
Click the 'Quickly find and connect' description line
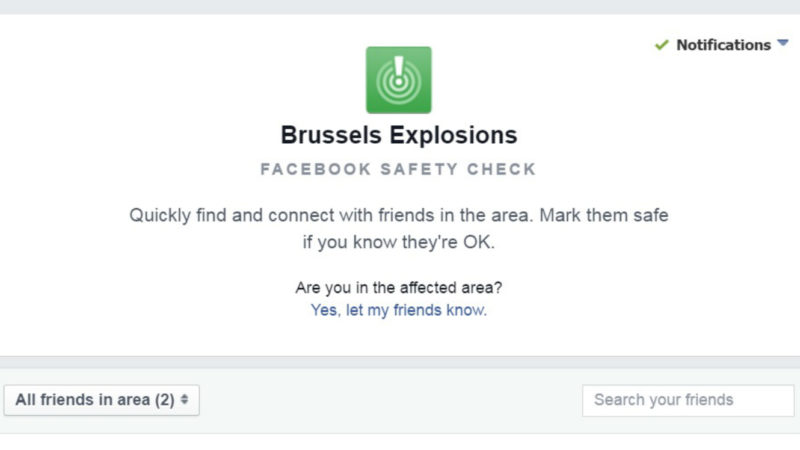coord(398,215)
